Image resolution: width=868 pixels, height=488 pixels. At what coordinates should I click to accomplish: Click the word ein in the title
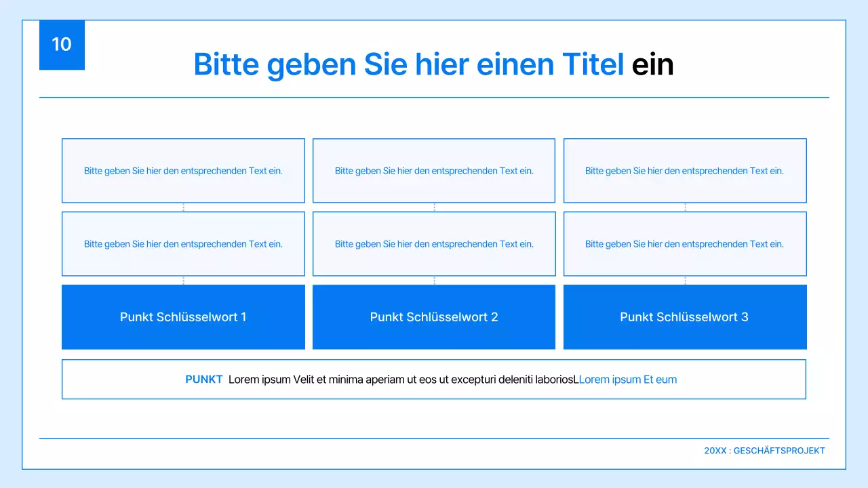coord(653,64)
